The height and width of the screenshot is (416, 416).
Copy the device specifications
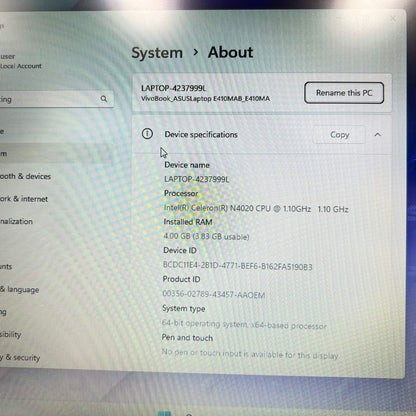point(339,135)
